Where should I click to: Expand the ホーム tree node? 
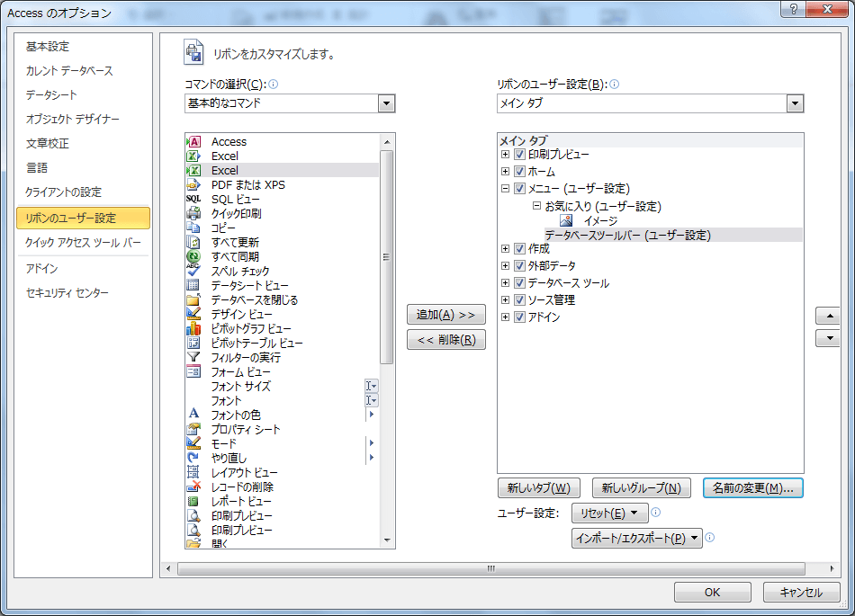point(506,171)
